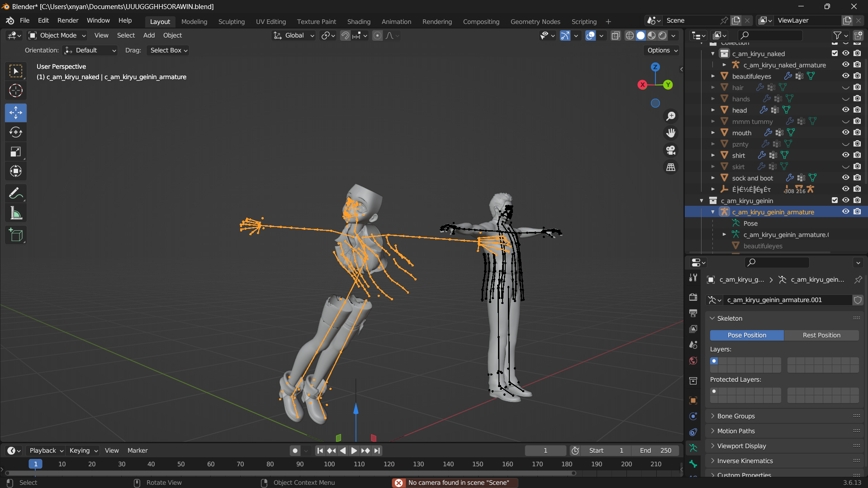
Task: Select the Add Cube tool
Action: 16,235
